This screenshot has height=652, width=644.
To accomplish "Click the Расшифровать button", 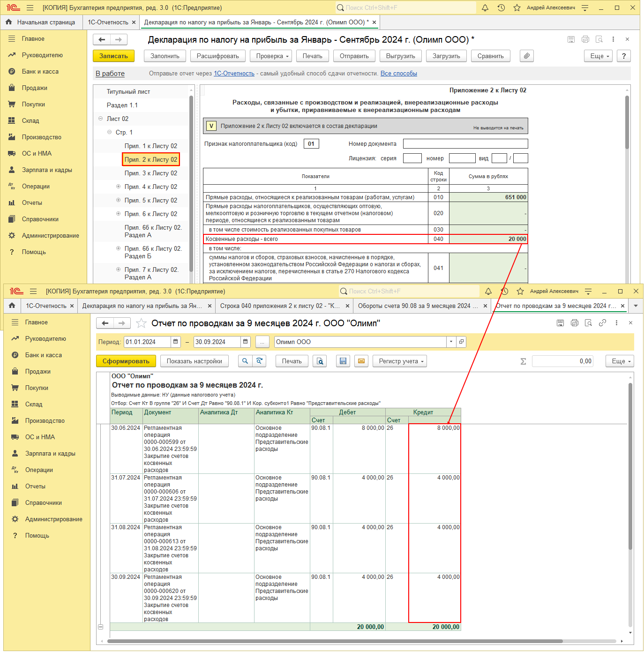I will tap(217, 56).
